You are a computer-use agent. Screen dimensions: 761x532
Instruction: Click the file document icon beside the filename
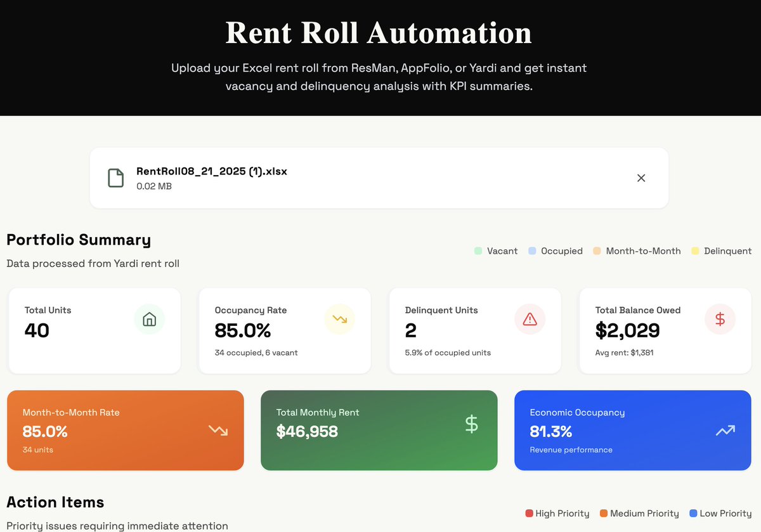coord(115,178)
